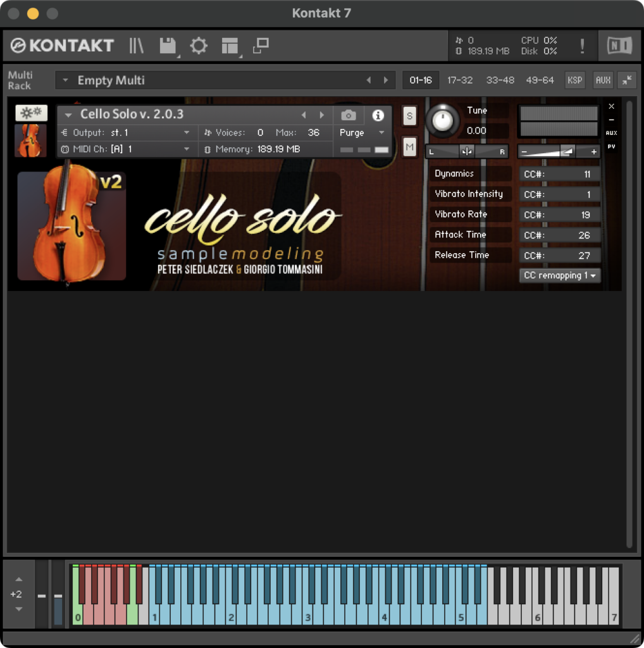Decrease volume with the minus button
The width and height of the screenshot is (644, 648).
[x=524, y=152]
